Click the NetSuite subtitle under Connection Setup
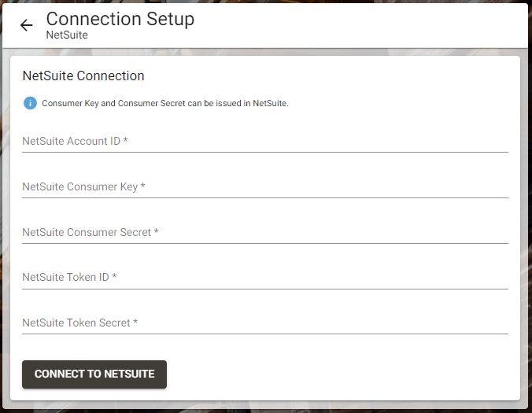Image resolution: width=532 pixels, height=413 pixels. 67,35
